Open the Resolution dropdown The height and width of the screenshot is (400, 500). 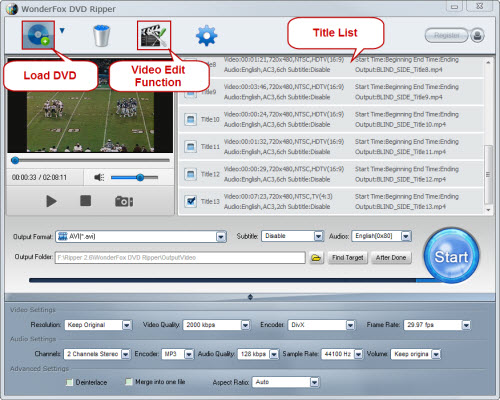(x=127, y=325)
